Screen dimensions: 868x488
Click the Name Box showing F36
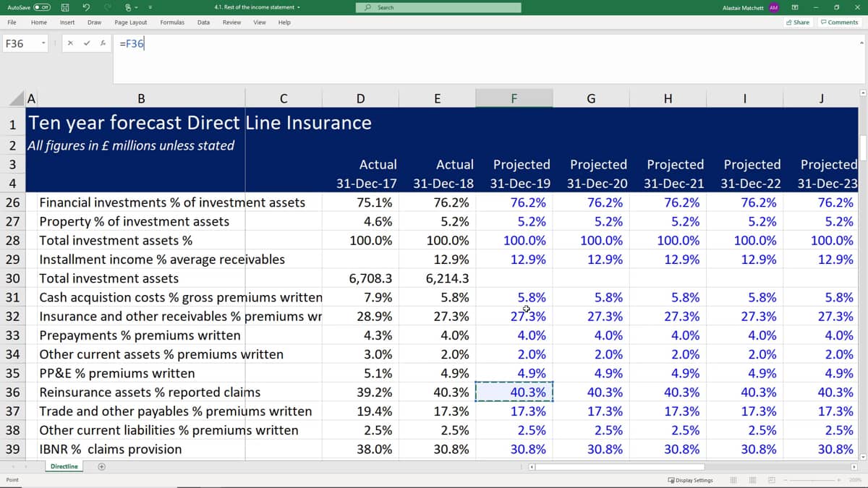20,43
